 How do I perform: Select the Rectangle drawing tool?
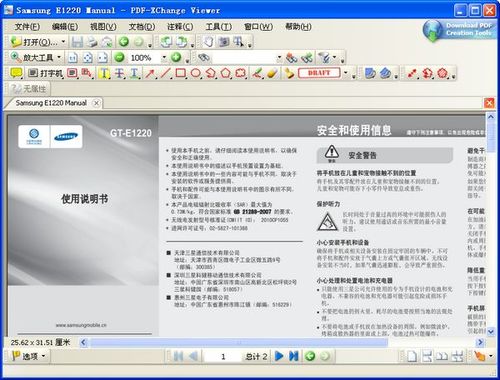(x=180, y=73)
